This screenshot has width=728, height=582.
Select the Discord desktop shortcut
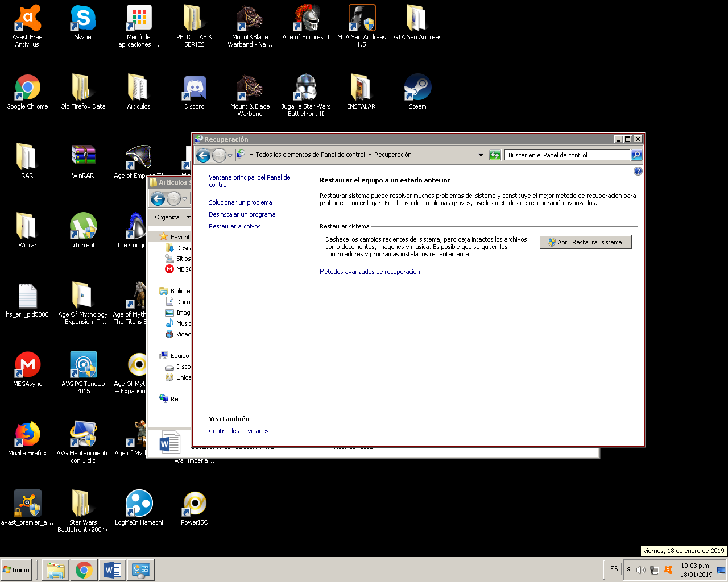[195, 92]
